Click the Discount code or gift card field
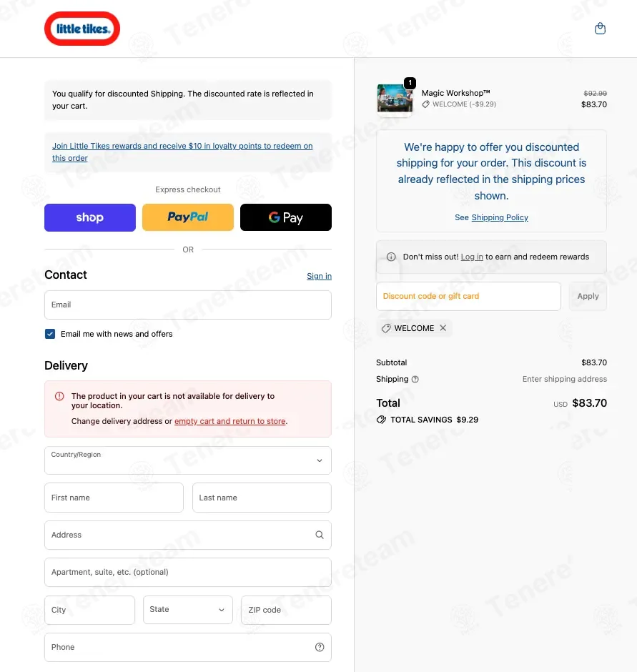This screenshot has width=637, height=672. (x=468, y=296)
